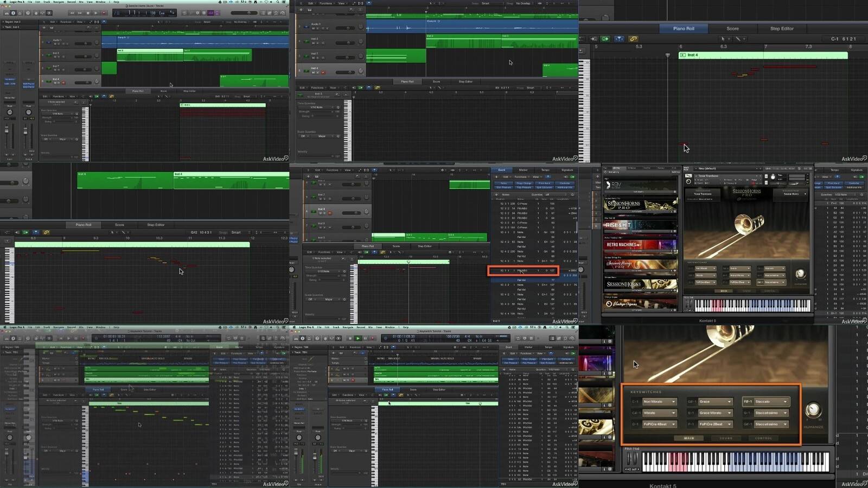This screenshot has height=488, width=868.
Task: Open Staccatissimo keyswitch dropdown at G-1
Action: 771,413
